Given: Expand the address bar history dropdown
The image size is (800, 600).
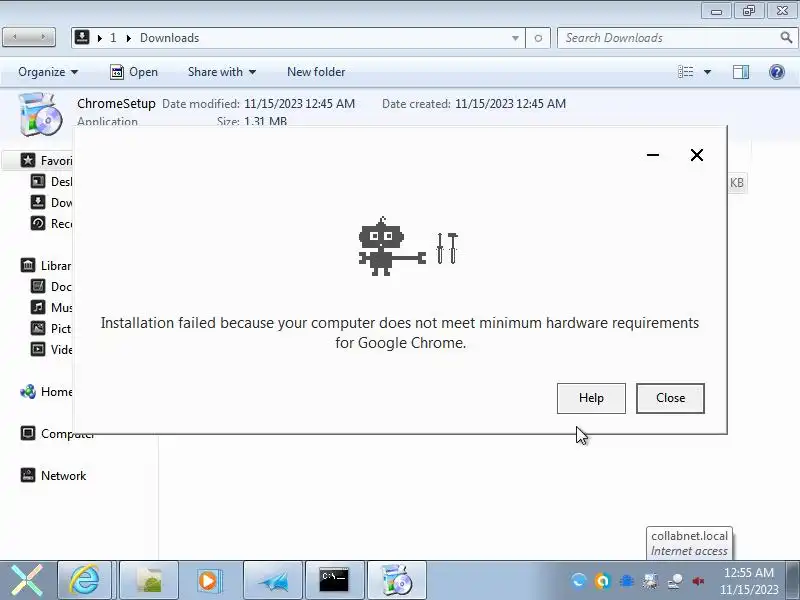Looking at the screenshot, I should (515, 38).
